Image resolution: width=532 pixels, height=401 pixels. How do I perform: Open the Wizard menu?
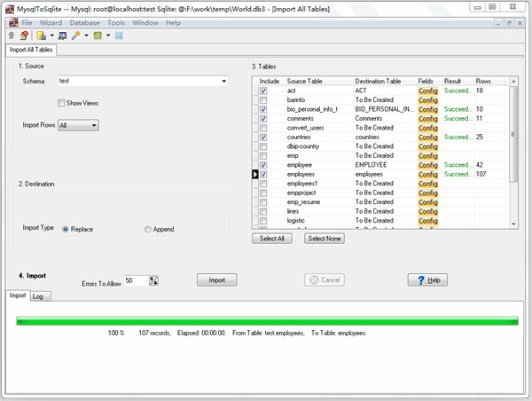51,23
